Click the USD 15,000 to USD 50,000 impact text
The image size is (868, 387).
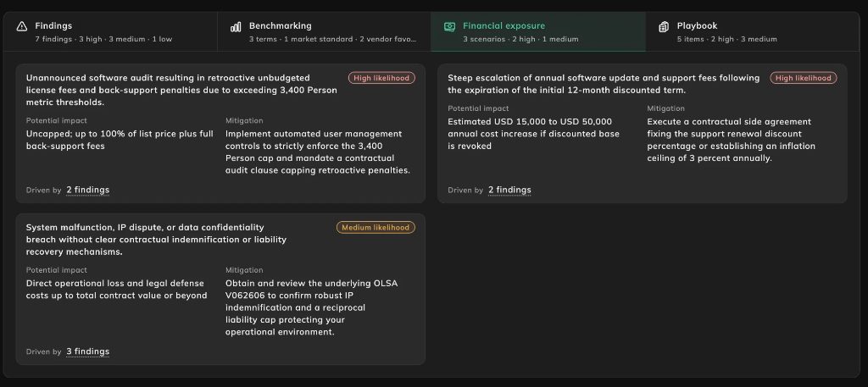coord(534,134)
